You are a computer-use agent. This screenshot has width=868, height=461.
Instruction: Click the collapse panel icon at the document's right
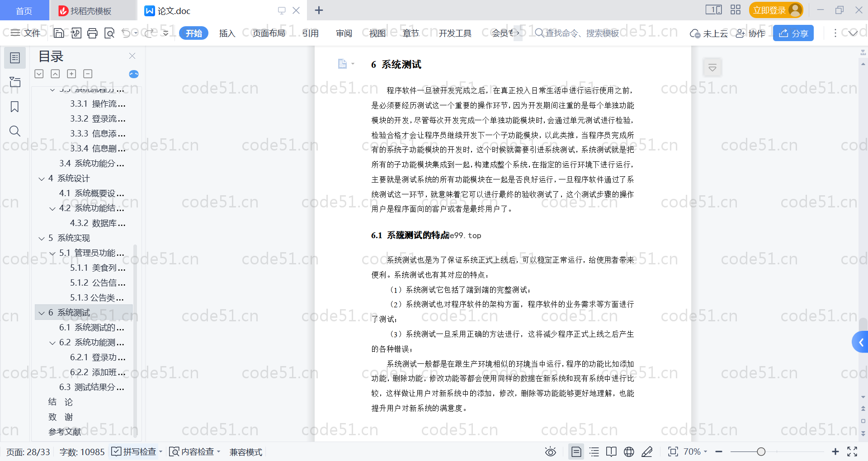click(x=712, y=68)
